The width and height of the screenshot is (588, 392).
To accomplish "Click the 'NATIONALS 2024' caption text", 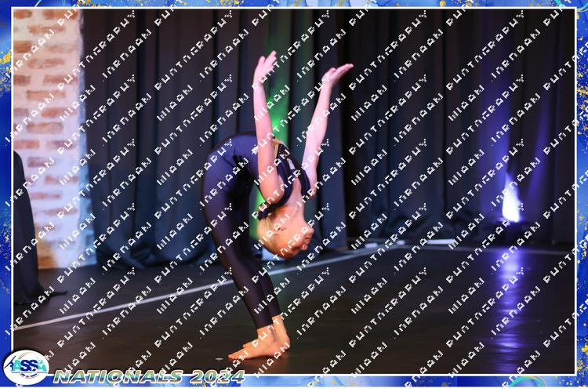I will pos(149,376).
